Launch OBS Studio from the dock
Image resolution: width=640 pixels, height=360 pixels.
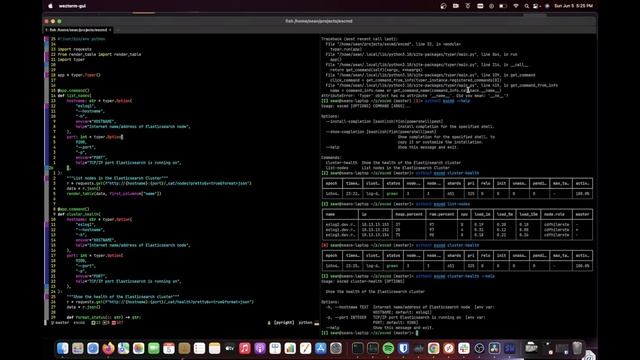tap(479, 348)
